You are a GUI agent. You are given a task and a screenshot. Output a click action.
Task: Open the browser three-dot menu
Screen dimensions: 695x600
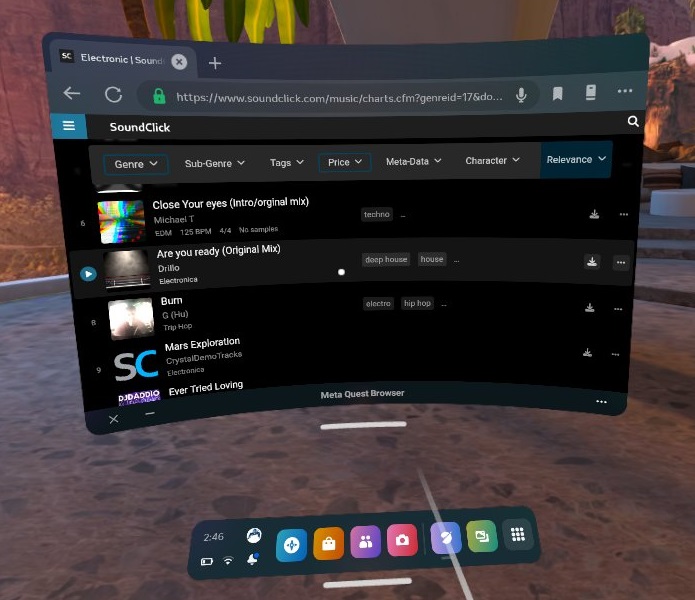pos(625,91)
